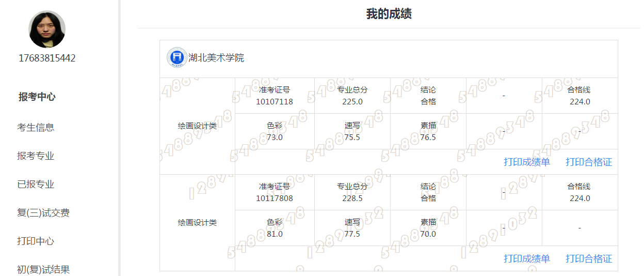This screenshot has width=644, height=276.
Task: Print 合格证 for exam number 10117808
Action: point(589,259)
